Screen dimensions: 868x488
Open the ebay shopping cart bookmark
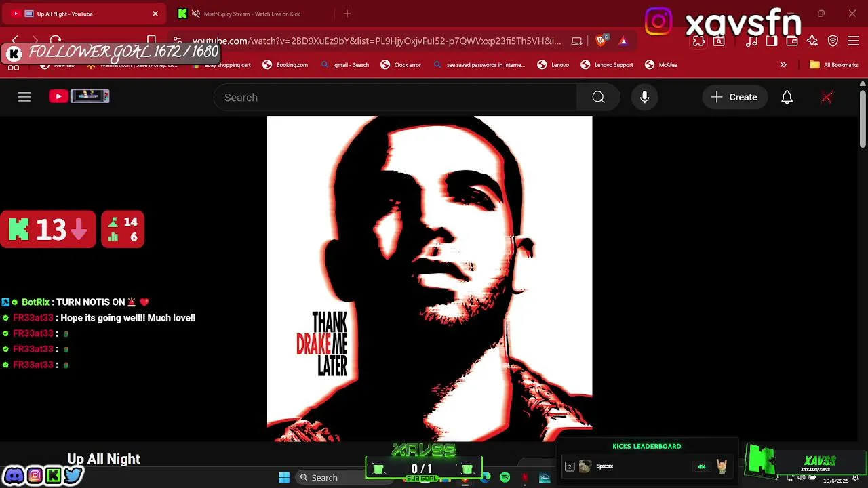pos(222,65)
